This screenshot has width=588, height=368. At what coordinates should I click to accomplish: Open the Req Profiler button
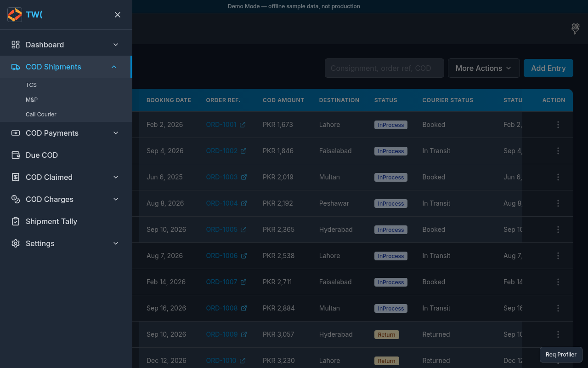coord(561,355)
